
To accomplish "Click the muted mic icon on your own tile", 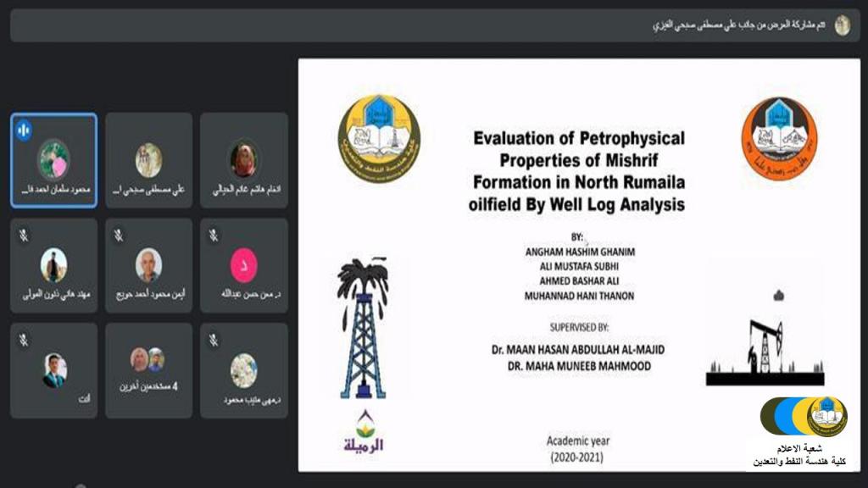I will [24, 340].
